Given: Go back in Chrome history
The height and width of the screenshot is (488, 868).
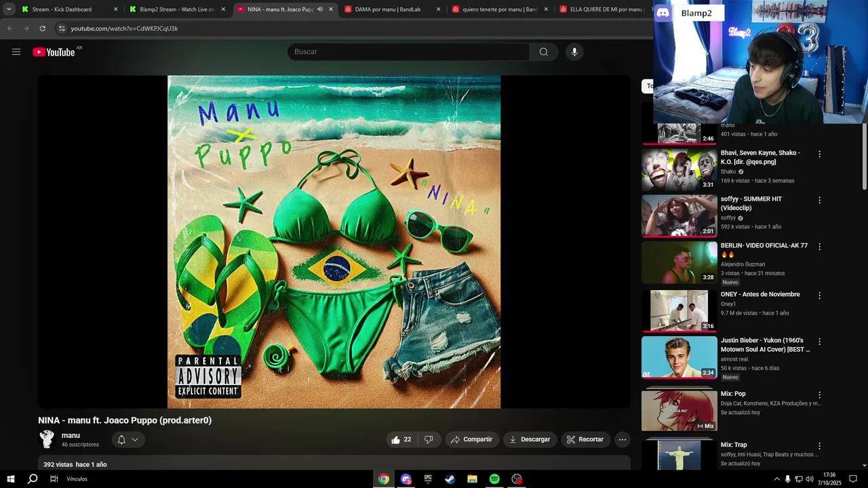Looking at the screenshot, I should (9, 28).
